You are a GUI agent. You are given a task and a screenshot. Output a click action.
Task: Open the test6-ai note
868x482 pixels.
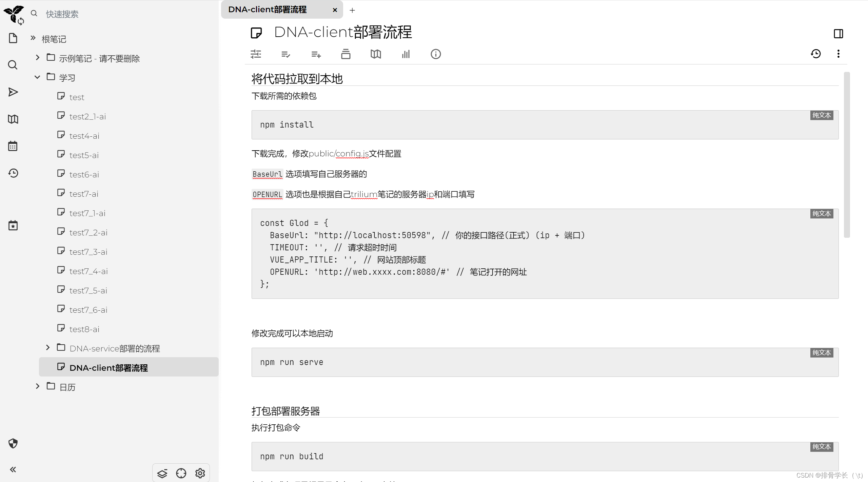(x=84, y=175)
